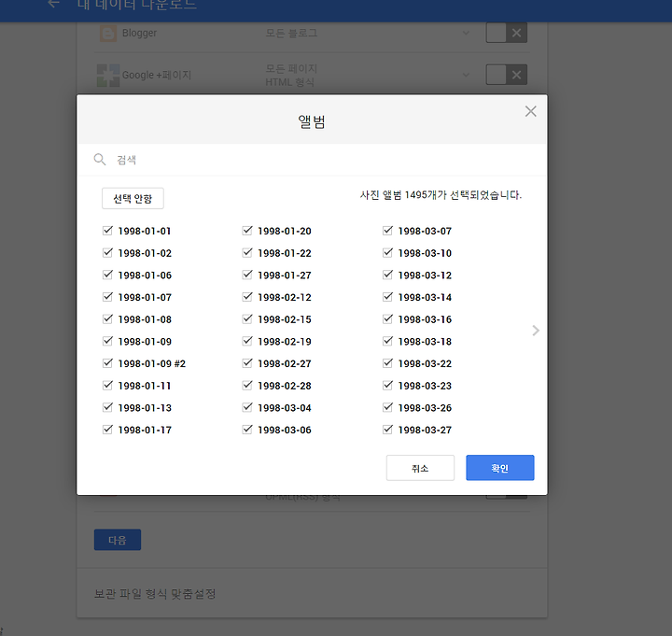Viewport: 672px width, 636px height.
Task: Uncheck album 1998-02-12
Action: coord(247,297)
